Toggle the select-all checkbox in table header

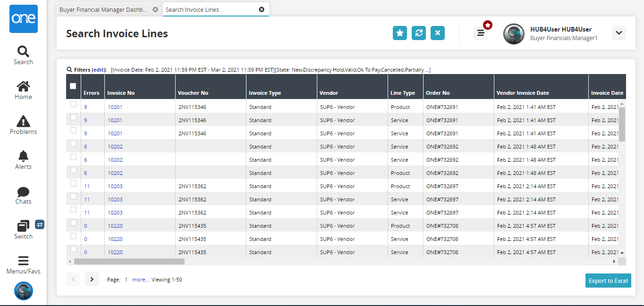tap(73, 86)
